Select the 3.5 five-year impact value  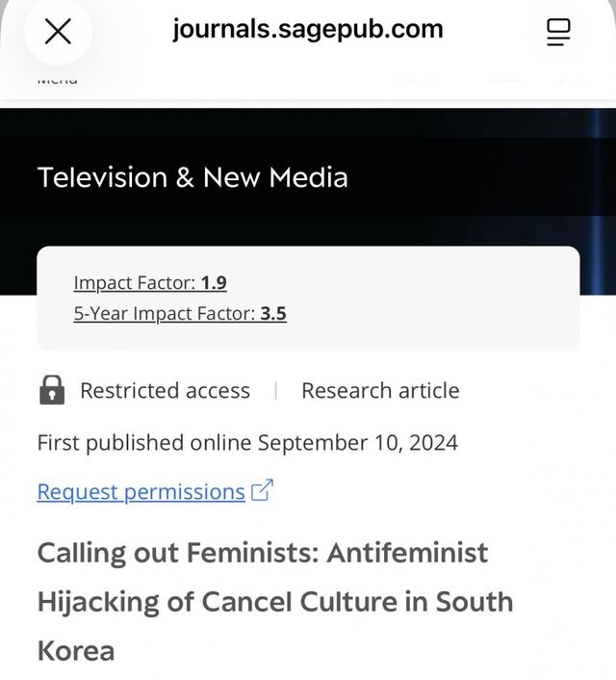tap(273, 313)
